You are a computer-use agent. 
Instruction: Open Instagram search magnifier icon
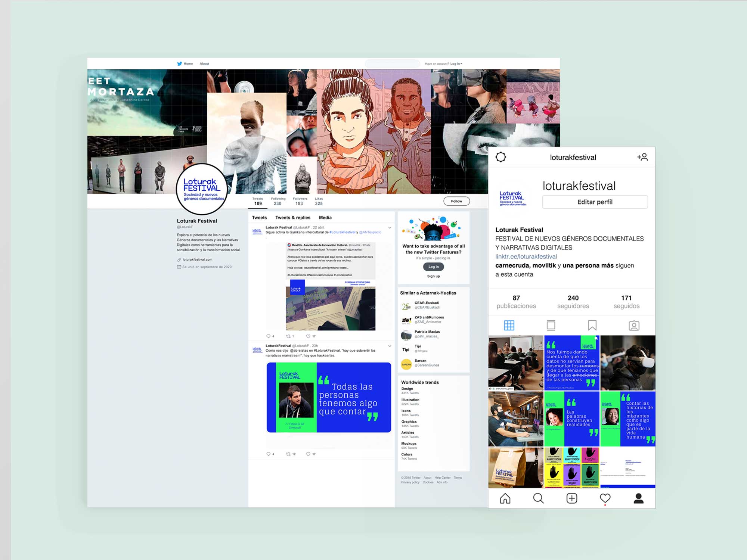click(538, 498)
